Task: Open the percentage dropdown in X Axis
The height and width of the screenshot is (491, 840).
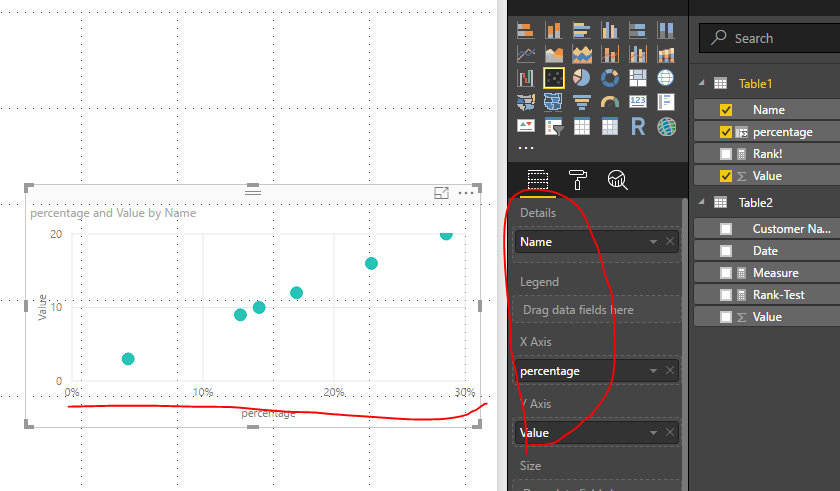Action: pyautogui.click(x=653, y=371)
